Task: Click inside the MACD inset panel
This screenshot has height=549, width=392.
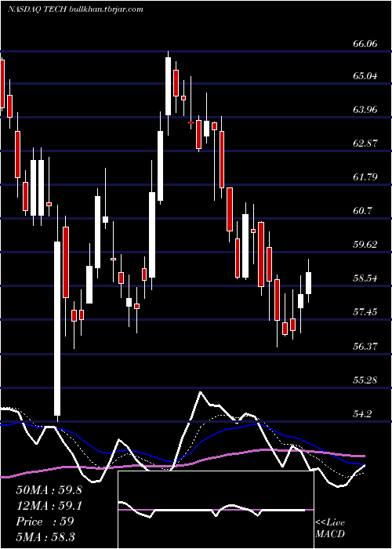Action: tap(216, 510)
